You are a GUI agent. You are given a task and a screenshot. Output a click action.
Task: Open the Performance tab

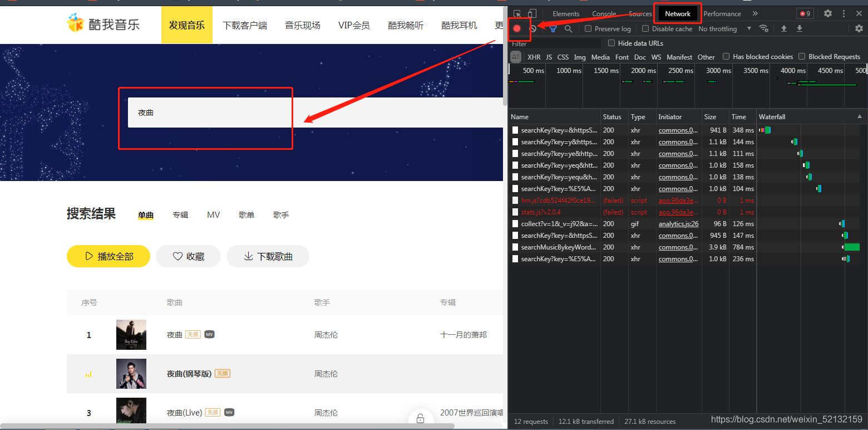point(722,13)
